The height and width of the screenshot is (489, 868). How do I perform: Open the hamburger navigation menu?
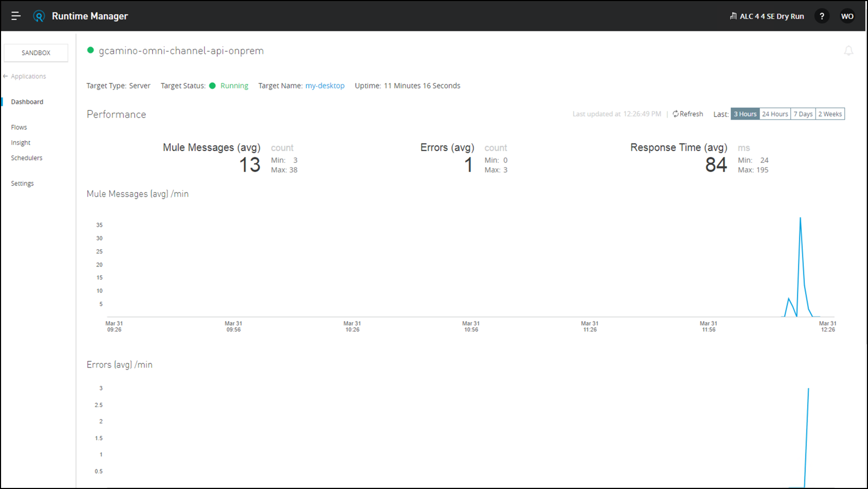pos(16,16)
